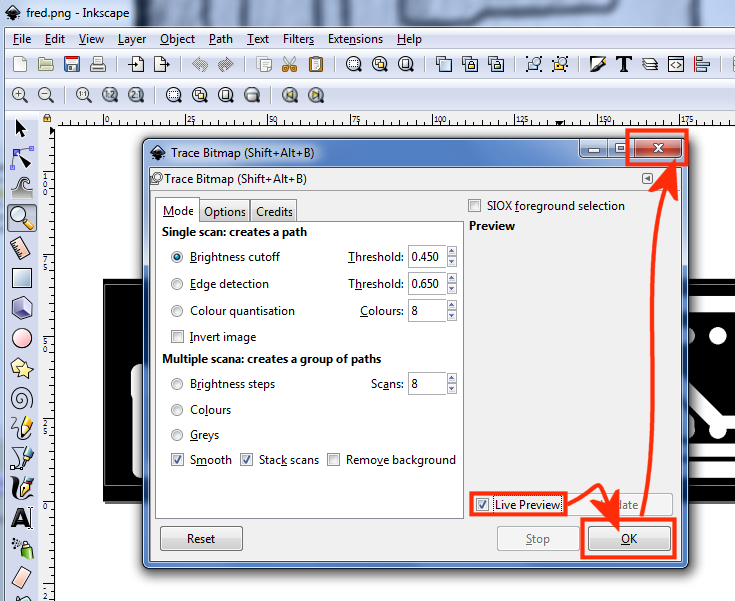Enable the Invert image checkbox
This screenshot has width=735, height=601.
pos(178,337)
